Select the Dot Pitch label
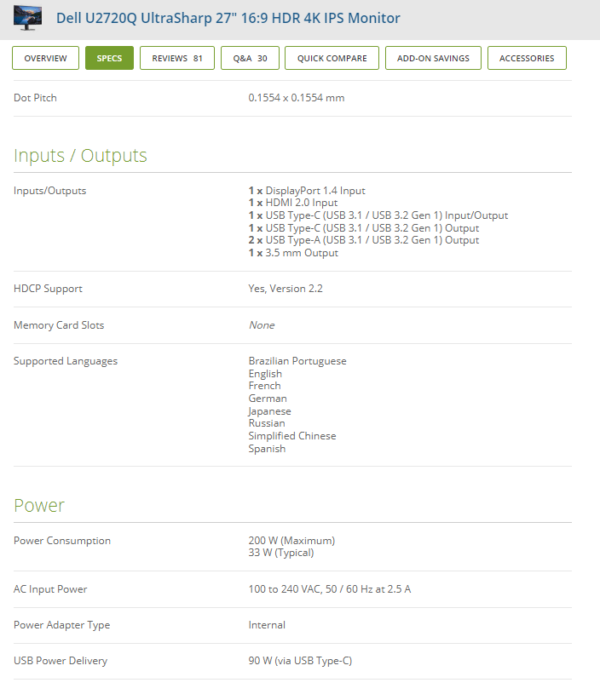This screenshot has height=700, width=600. 35,98
